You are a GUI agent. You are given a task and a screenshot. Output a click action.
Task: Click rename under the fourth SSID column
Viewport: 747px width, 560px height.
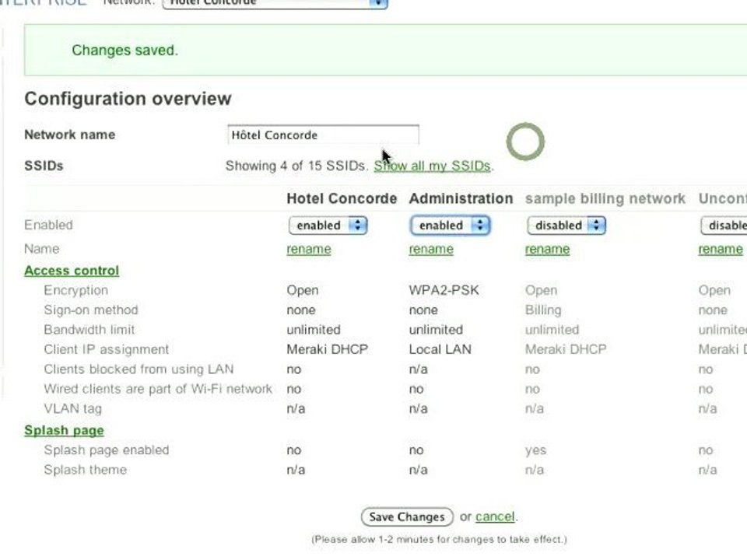tap(721, 249)
